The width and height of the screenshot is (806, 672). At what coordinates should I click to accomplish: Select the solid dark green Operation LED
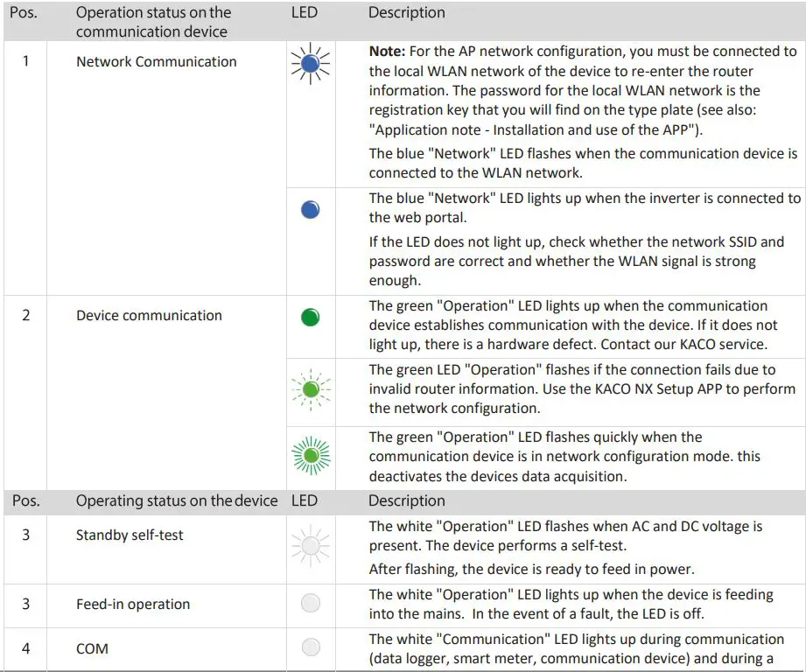(x=310, y=318)
